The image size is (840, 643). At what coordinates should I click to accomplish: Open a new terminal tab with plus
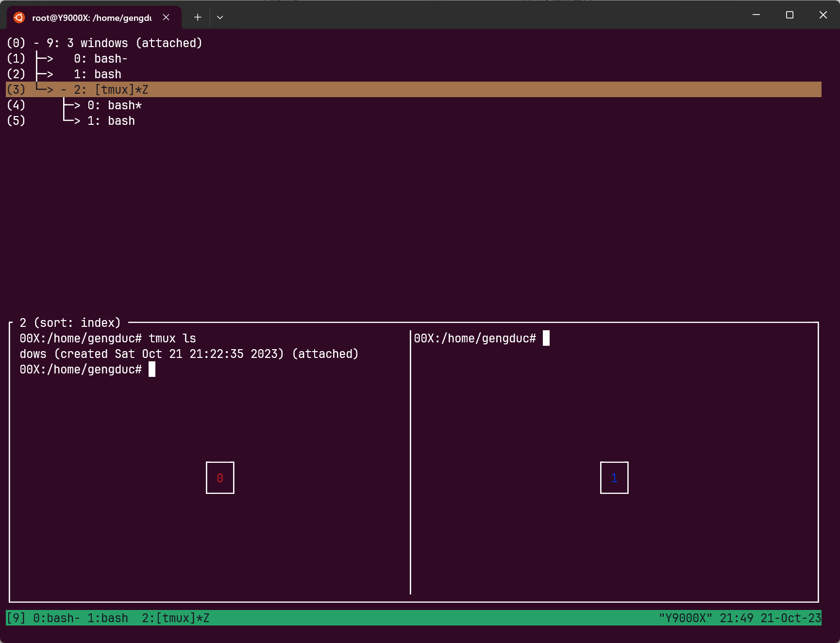(x=198, y=17)
